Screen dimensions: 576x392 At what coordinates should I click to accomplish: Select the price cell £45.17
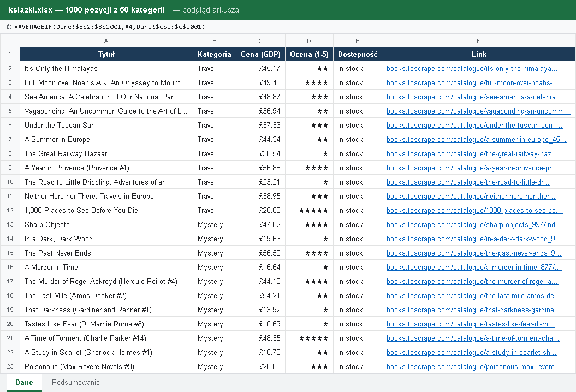point(260,69)
